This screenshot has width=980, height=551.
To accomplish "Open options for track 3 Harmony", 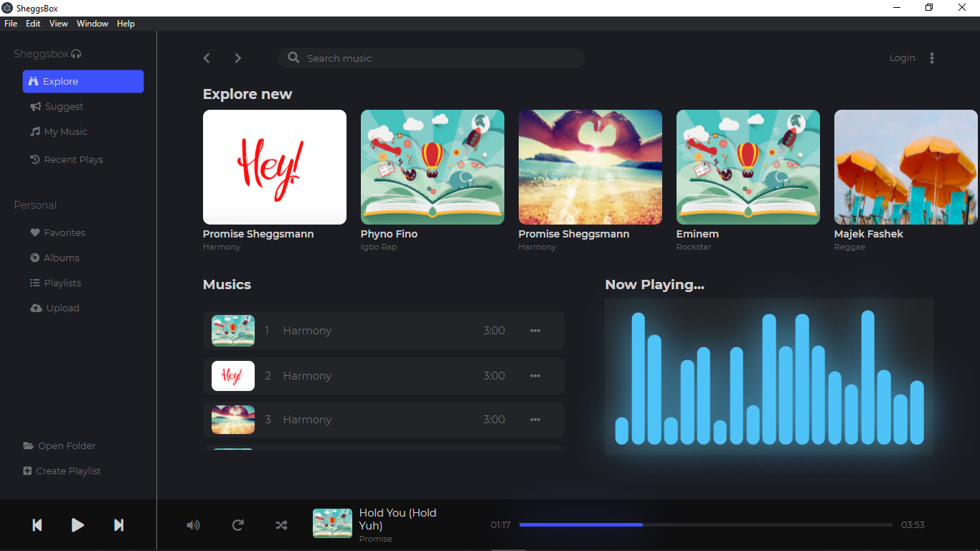I will (x=535, y=420).
